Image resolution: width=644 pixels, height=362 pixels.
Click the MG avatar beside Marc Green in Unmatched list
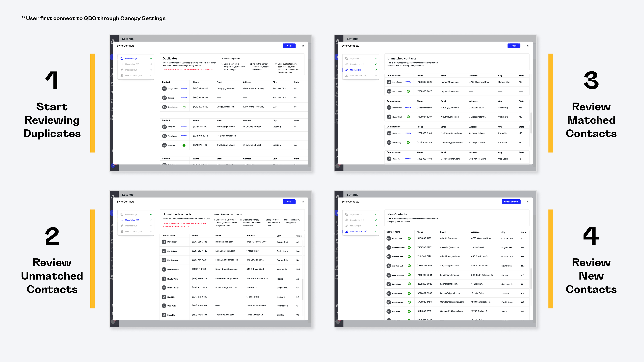pos(164,242)
